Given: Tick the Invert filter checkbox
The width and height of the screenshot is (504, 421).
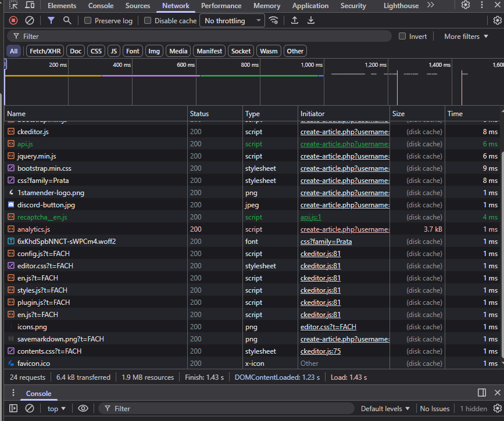Looking at the screenshot, I should (x=402, y=37).
